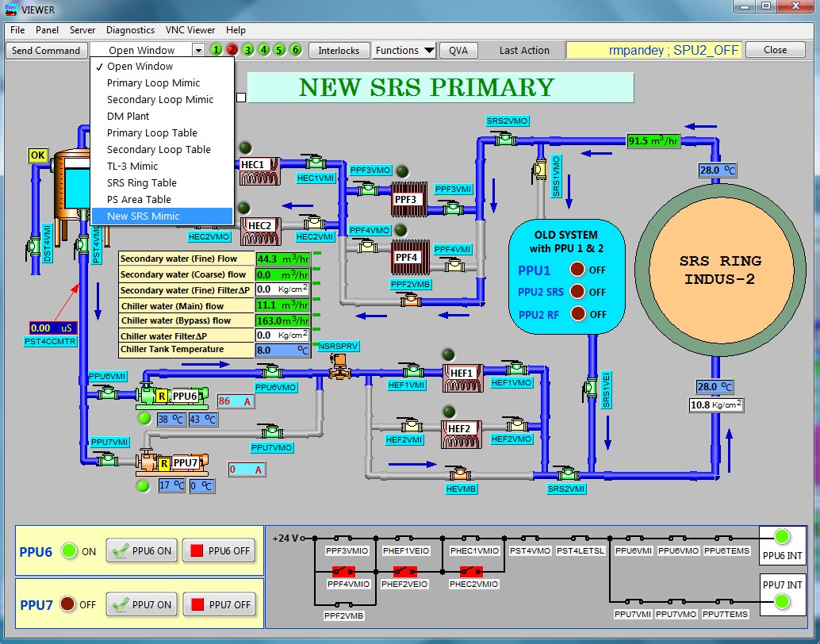Click the DST4VMI valve icon
The width and height of the screenshot is (820, 644).
click(34, 246)
